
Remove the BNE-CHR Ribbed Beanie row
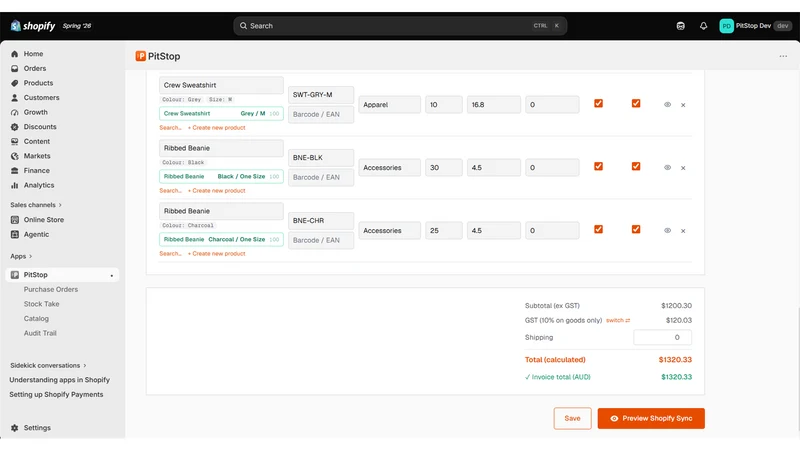click(x=683, y=231)
